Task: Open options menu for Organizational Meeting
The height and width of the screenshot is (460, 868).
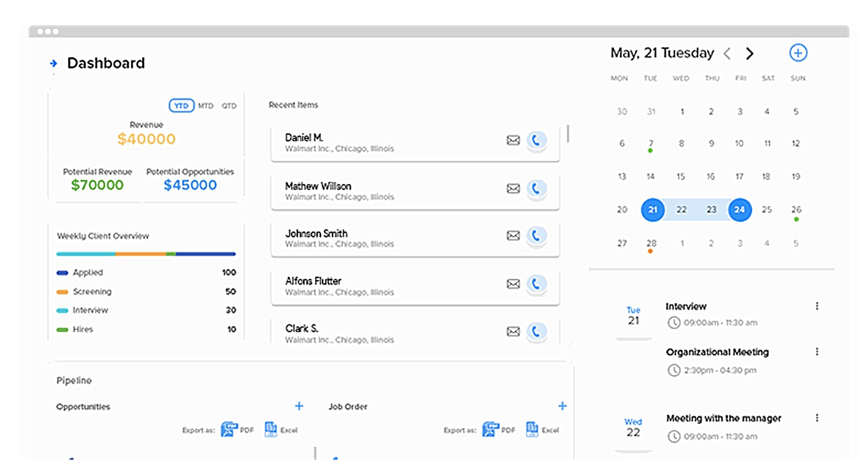Action: pos(817,352)
